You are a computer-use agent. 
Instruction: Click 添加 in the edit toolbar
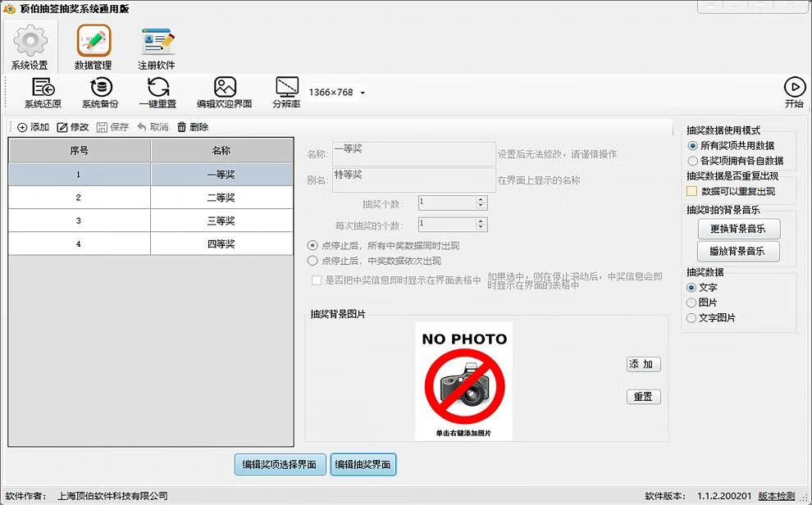(x=33, y=127)
